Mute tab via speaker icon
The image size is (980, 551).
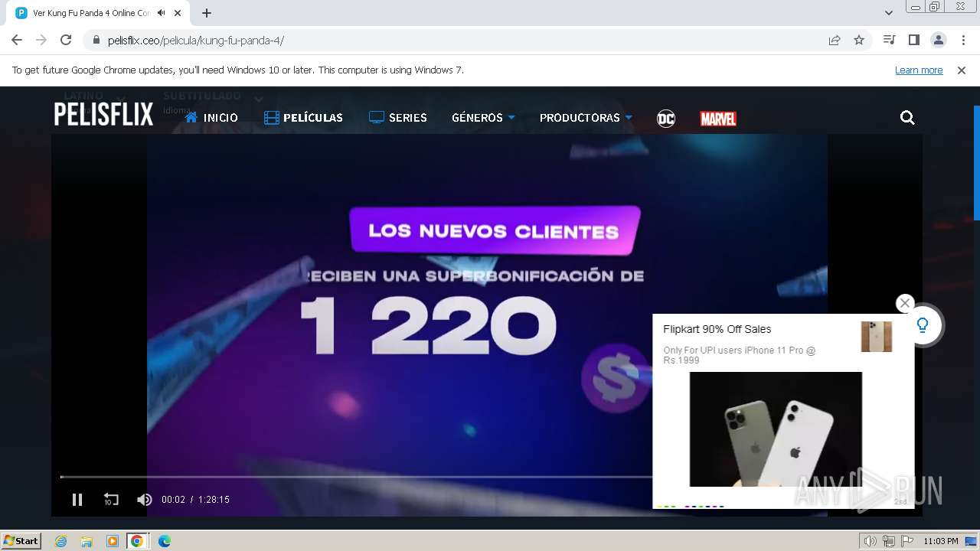pyautogui.click(x=161, y=13)
